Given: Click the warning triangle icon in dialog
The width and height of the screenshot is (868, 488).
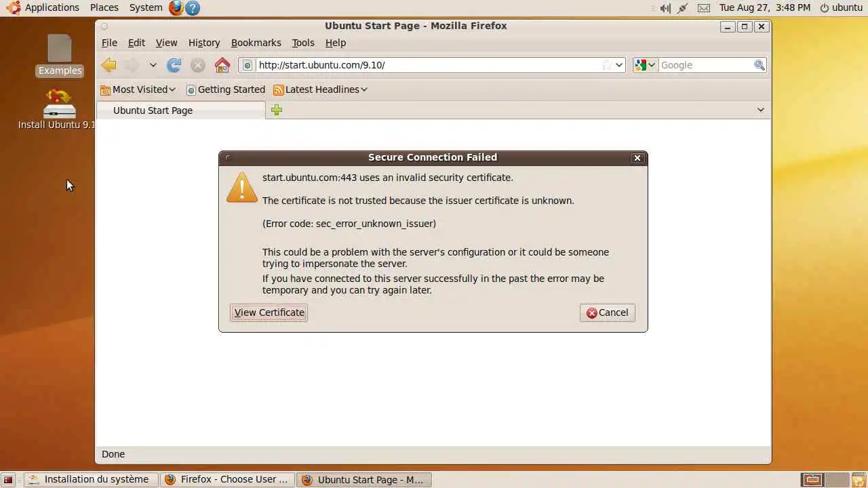Looking at the screenshot, I should 241,187.
